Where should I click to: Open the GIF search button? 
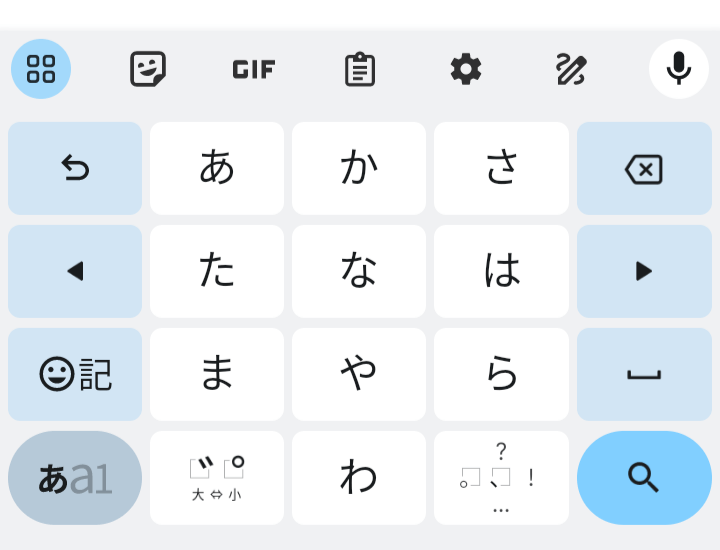tap(253, 69)
